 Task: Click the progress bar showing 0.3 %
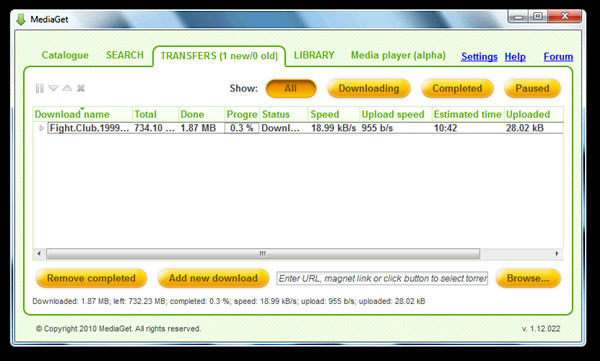coord(241,128)
